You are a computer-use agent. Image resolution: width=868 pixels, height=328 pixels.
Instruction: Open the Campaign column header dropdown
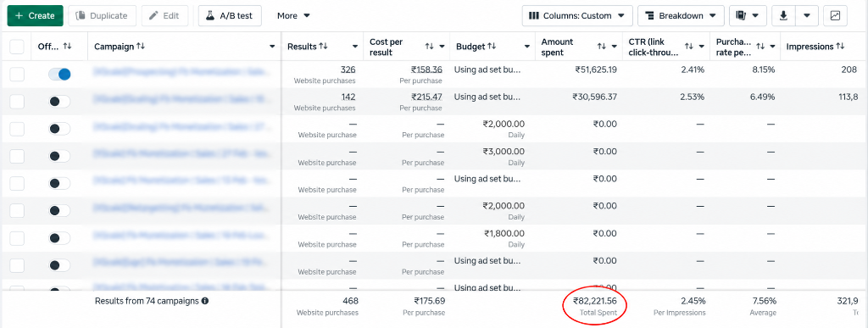(x=272, y=47)
